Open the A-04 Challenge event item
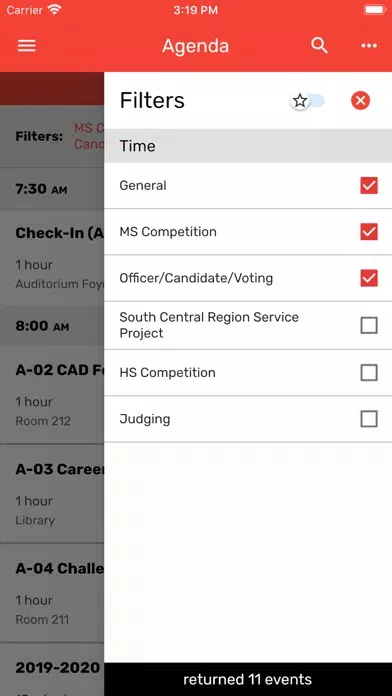The width and height of the screenshot is (392, 696). (52, 593)
